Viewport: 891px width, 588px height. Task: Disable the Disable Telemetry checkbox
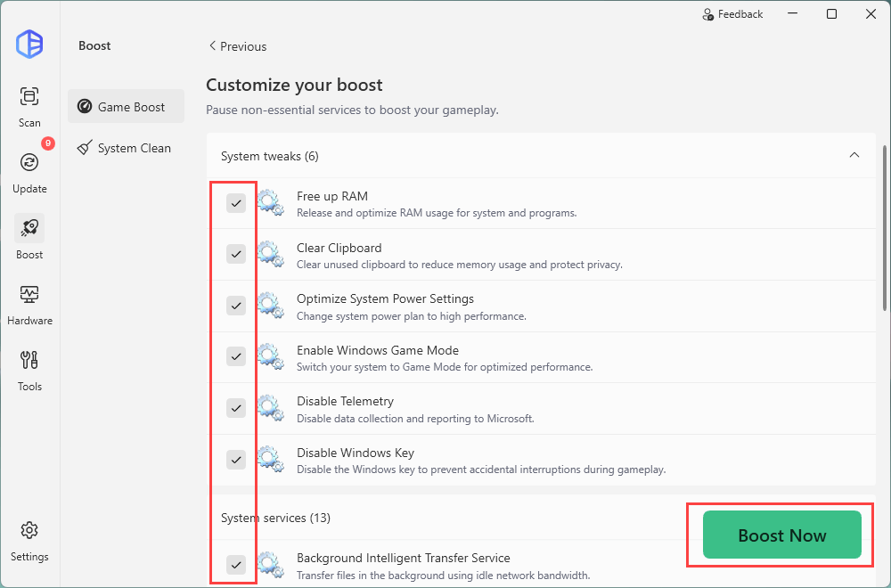[236, 408]
